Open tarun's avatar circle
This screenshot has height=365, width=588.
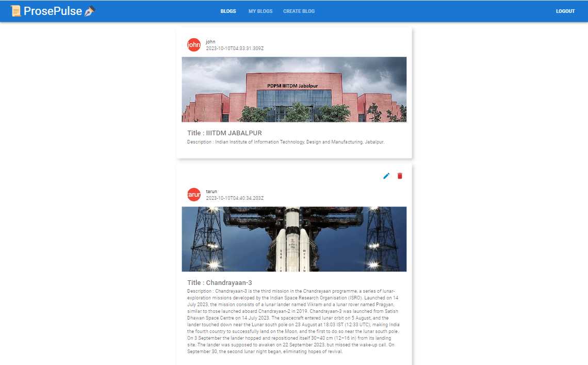pyautogui.click(x=194, y=195)
